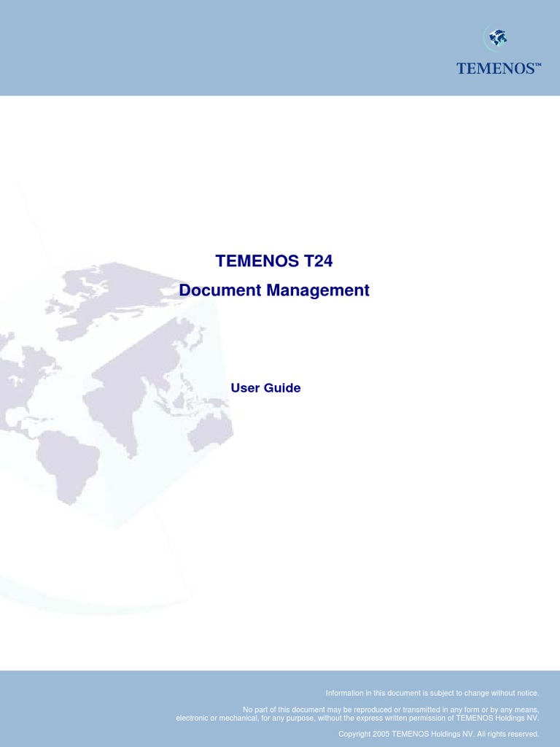
Task: Click the 'electronic or mechanical, for any purpose' line
Action: tap(357, 718)
